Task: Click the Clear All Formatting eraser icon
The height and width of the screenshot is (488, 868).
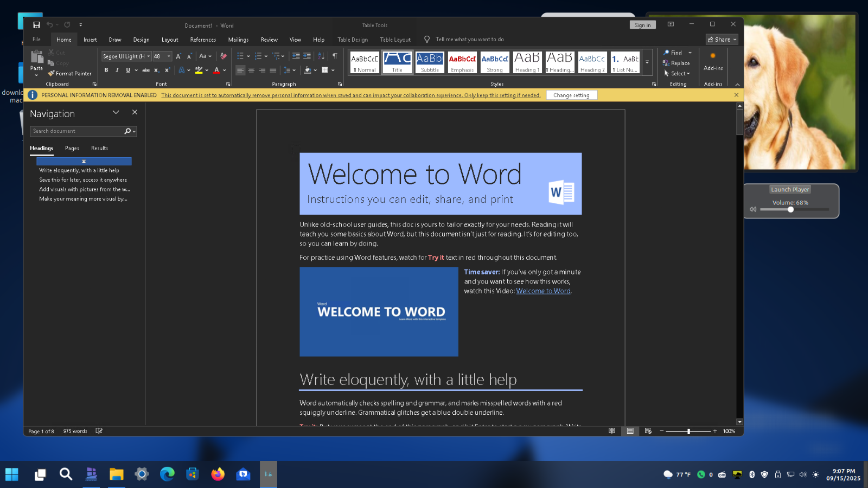Action: [x=224, y=56]
